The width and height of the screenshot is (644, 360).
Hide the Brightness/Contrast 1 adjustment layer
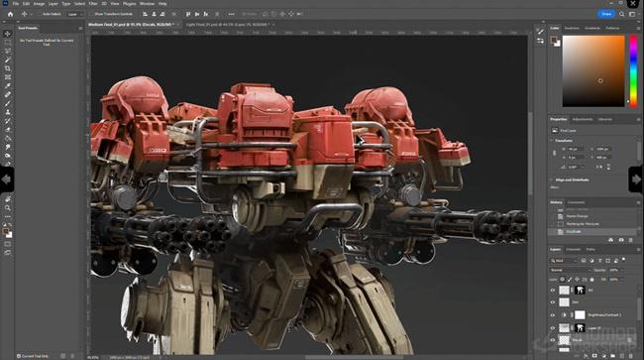553,315
